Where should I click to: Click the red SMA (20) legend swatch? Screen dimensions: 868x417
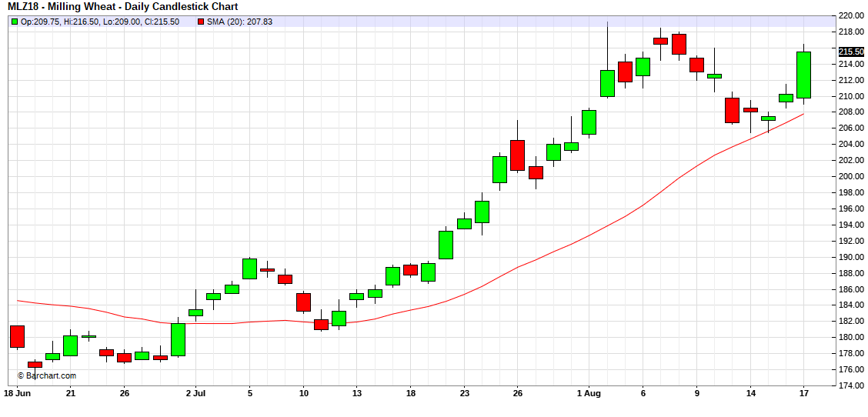200,22
